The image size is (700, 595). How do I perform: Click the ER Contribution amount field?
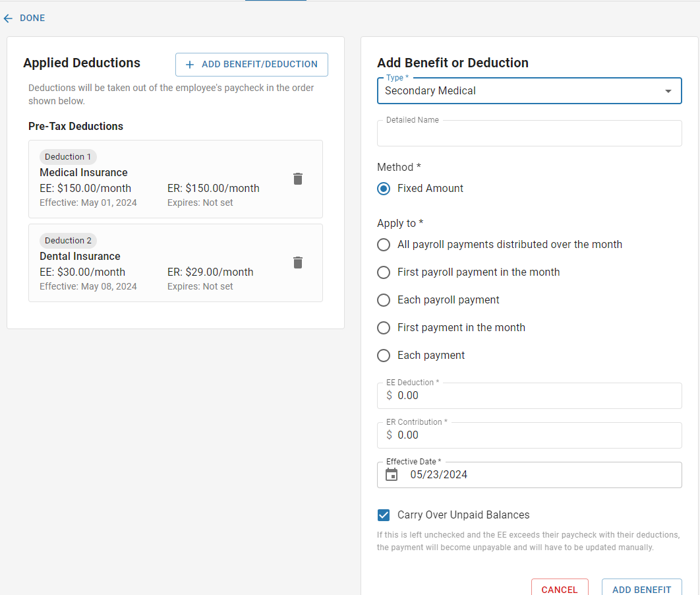pyautogui.click(x=537, y=435)
